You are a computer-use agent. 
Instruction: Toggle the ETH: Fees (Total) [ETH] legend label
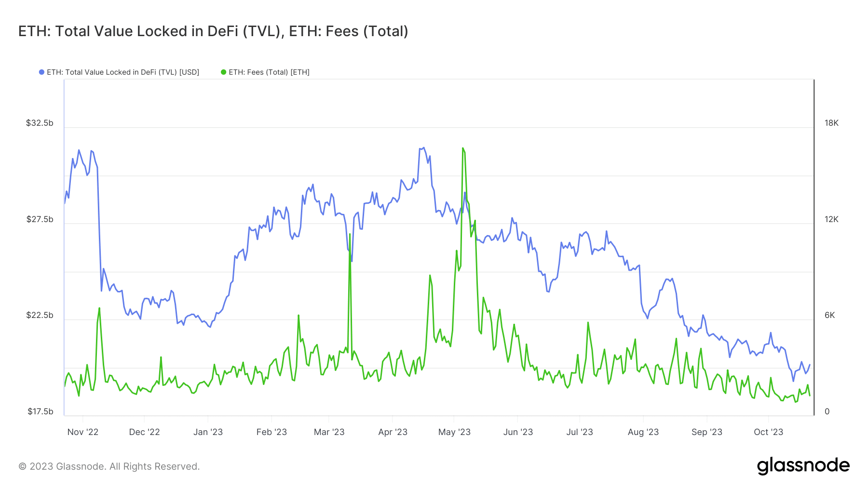click(x=269, y=72)
